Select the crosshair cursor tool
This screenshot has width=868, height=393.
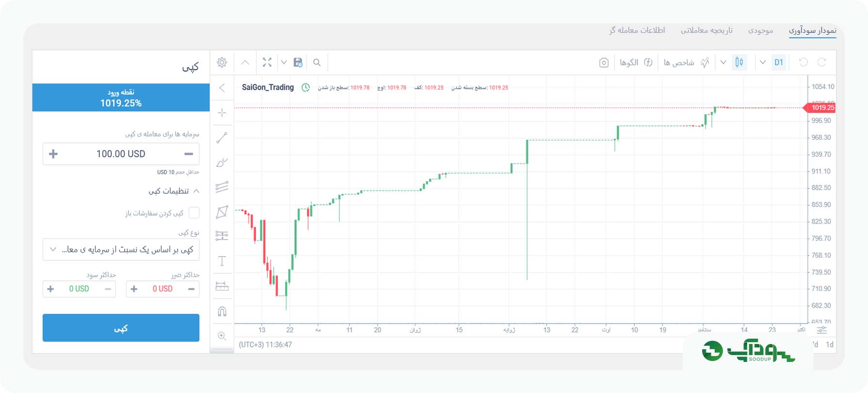tap(222, 113)
